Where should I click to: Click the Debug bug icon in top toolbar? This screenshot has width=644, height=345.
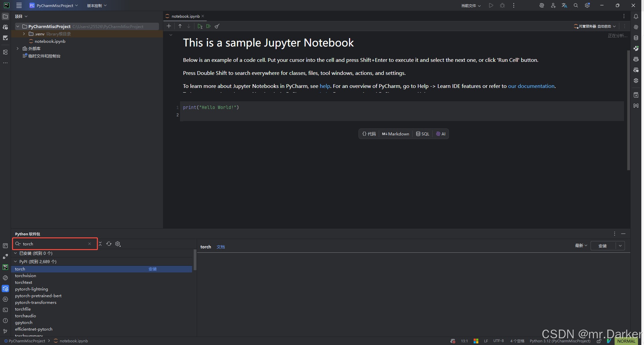pos(502,5)
